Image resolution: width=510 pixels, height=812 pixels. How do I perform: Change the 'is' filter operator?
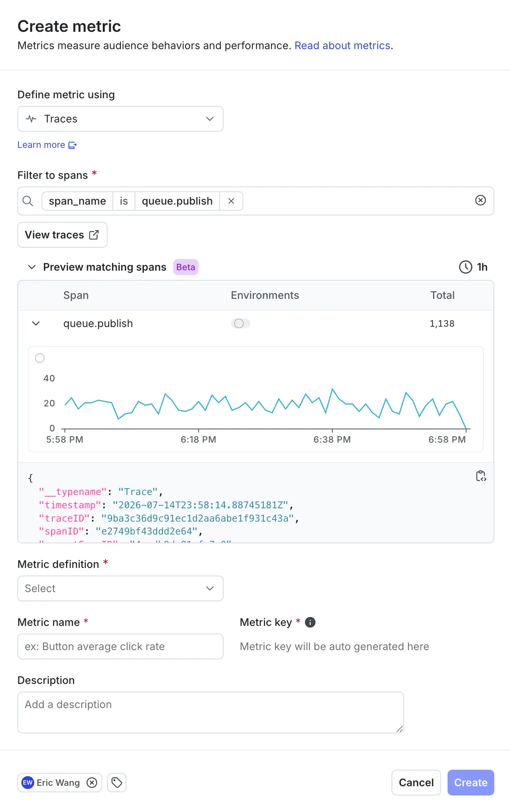124,201
